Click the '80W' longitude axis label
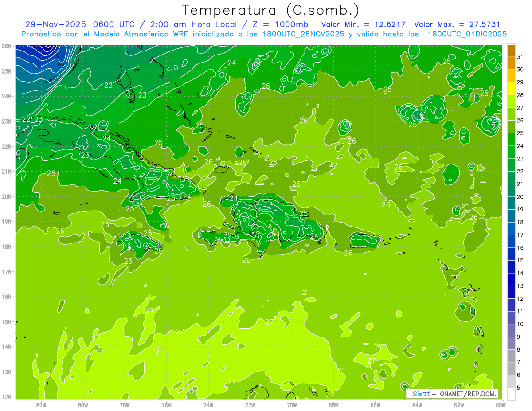Screen dimensions: 532x411 (83, 404)
